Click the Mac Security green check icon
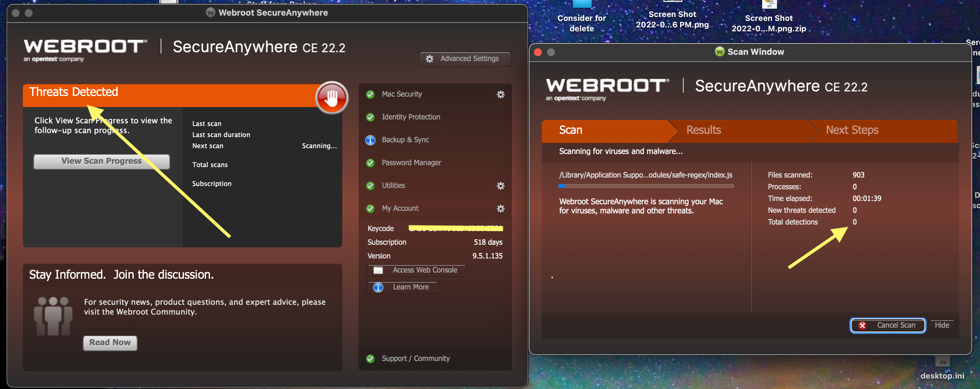 (370, 95)
